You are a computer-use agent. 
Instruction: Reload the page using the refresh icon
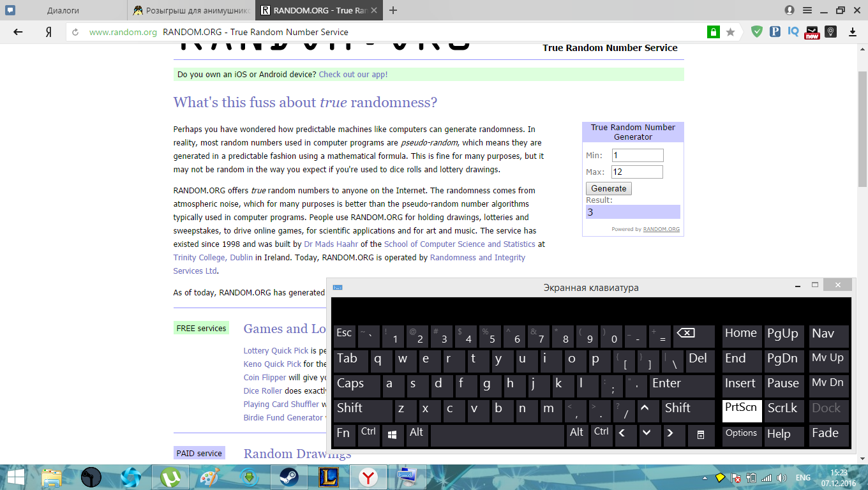coord(75,32)
